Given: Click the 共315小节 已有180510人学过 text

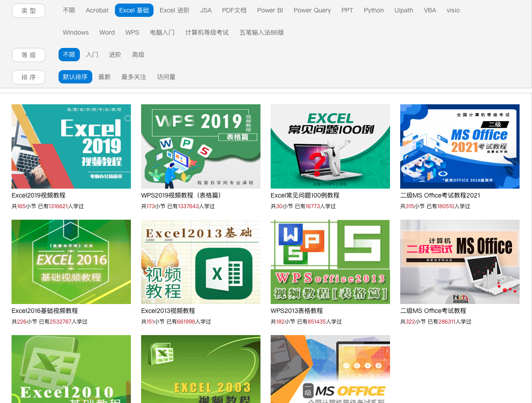Looking at the screenshot, I should tap(435, 206).
